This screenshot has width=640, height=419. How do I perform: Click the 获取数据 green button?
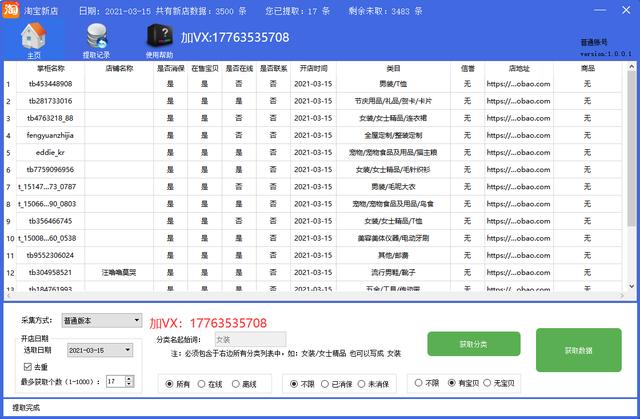[578, 351]
